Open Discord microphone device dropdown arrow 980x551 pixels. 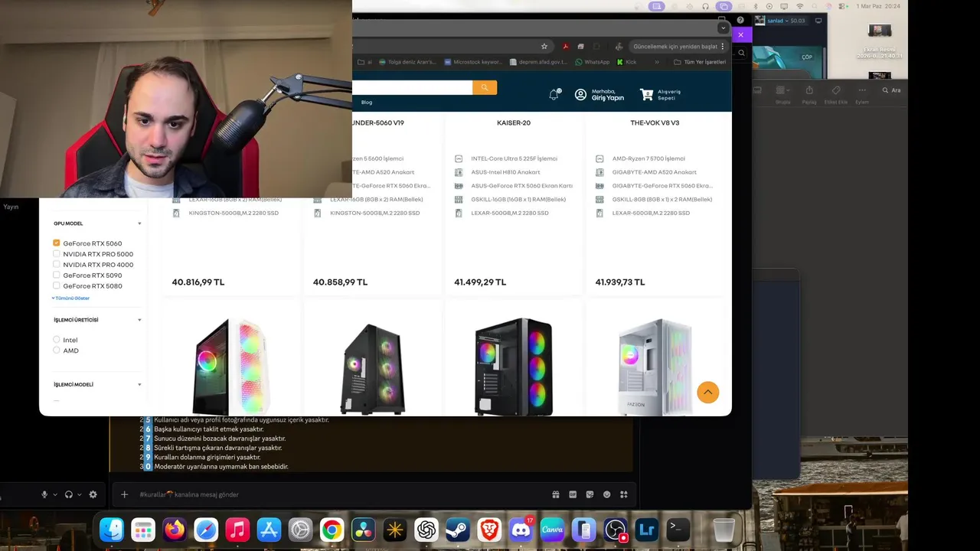coord(55,494)
